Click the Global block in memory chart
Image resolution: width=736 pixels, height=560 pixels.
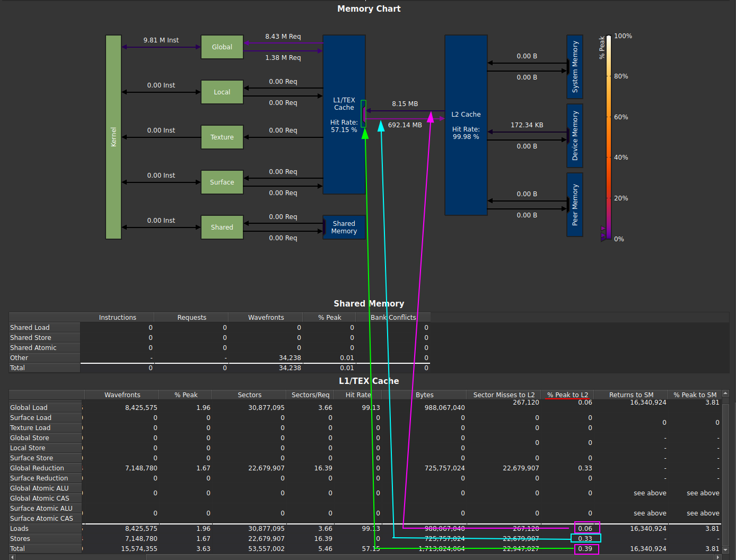(222, 47)
